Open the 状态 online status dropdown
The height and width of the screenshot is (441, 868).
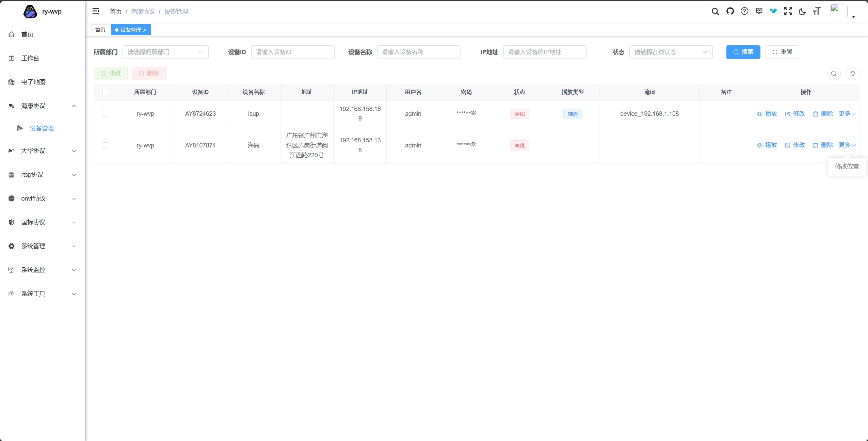671,52
